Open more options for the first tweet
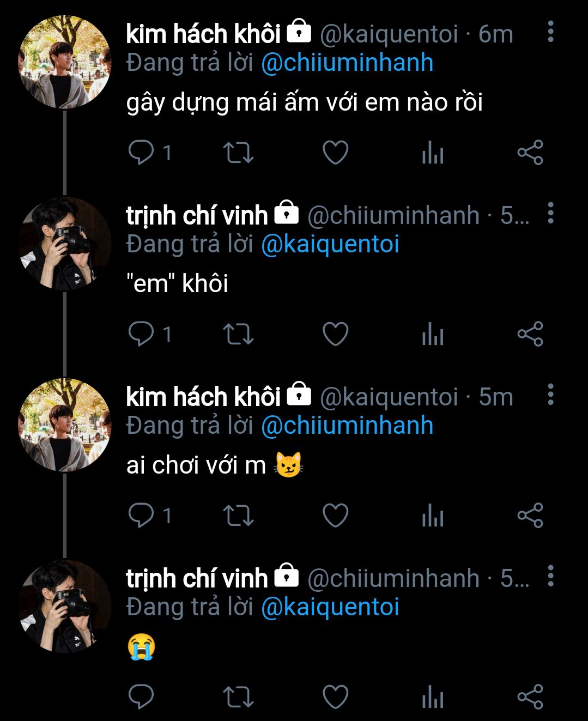 [550, 32]
